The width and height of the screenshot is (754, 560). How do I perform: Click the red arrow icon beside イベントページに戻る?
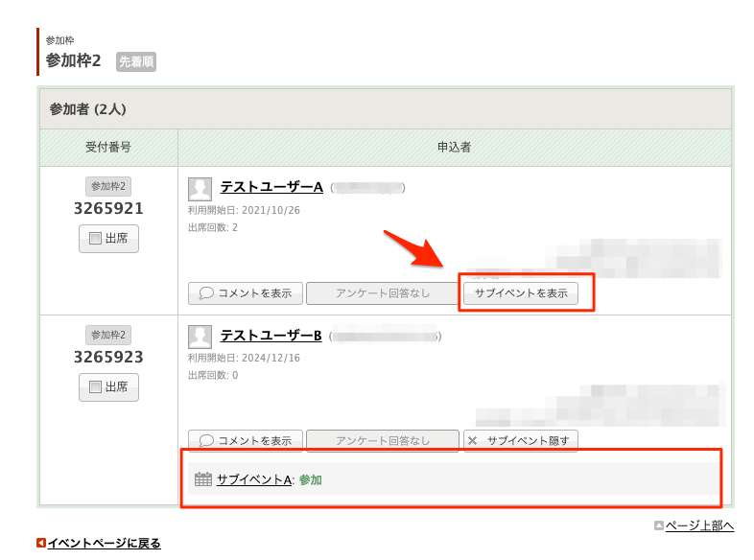pos(41,544)
